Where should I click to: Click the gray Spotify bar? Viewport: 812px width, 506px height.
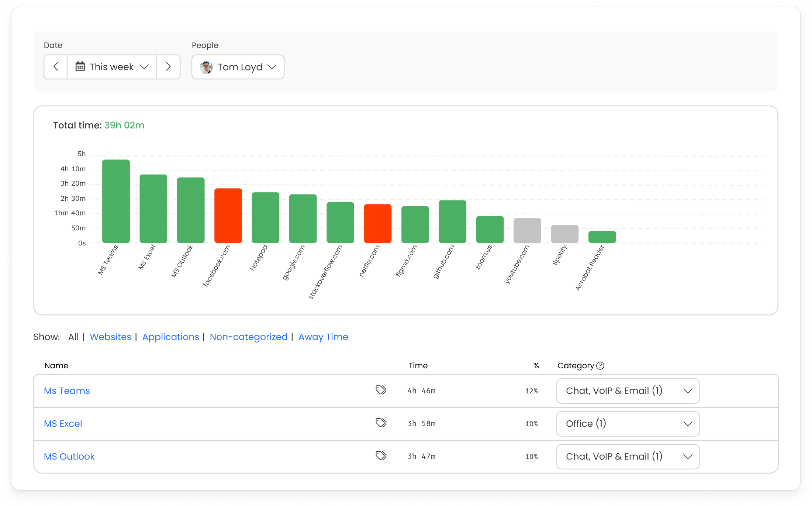565,234
